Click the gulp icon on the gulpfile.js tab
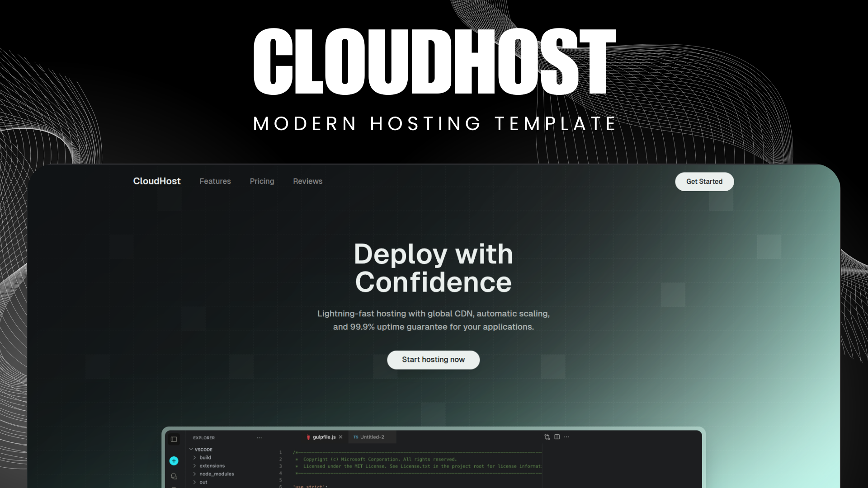Viewport: 868px width, 488px height. [x=308, y=437]
